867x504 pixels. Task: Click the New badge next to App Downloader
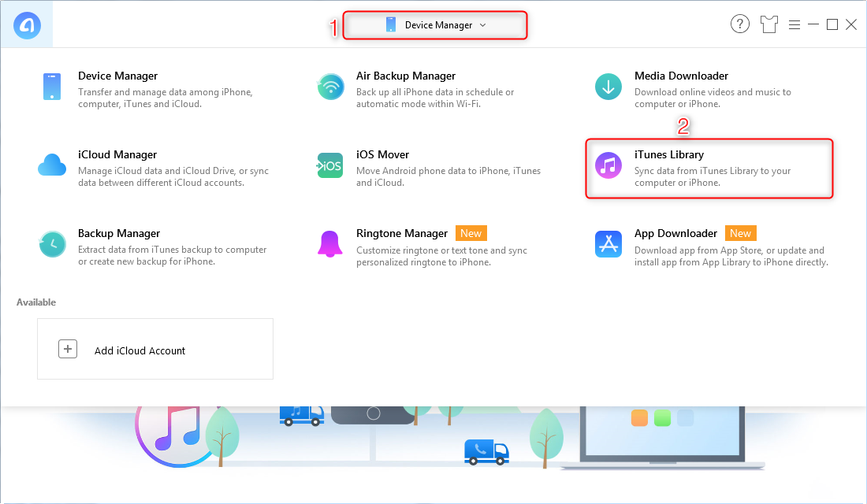coord(740,233)
